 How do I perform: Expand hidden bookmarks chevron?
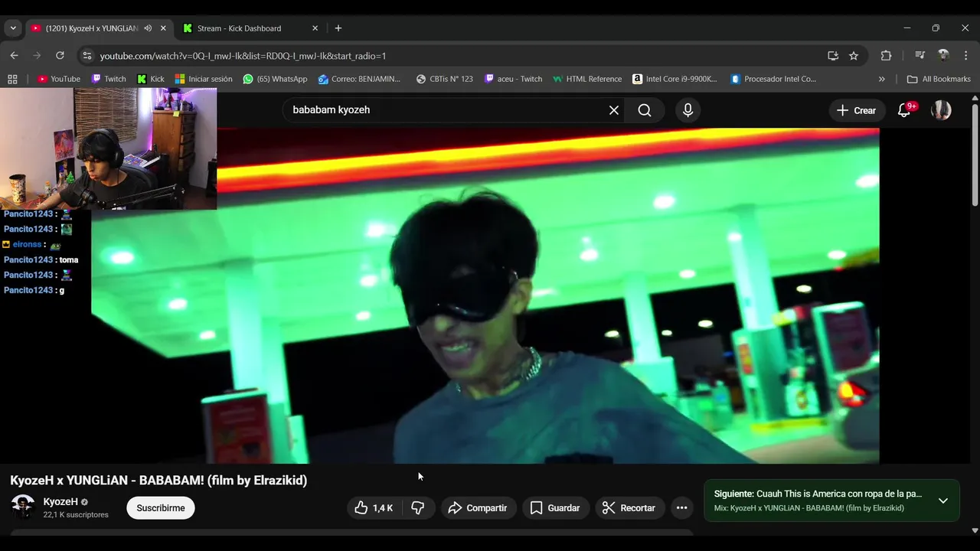coord(881,79)
